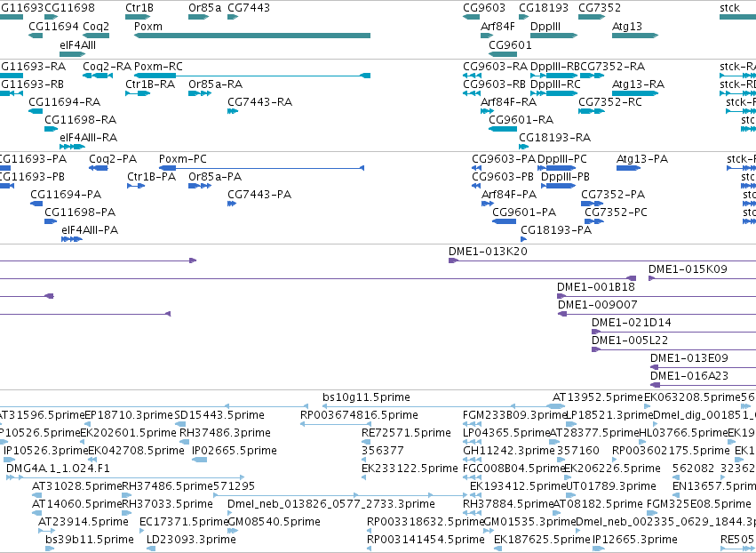Click the CG11698-RA transcript label
Screen dimensions: 756x553
pyautogui.click(x=81, y=120)
